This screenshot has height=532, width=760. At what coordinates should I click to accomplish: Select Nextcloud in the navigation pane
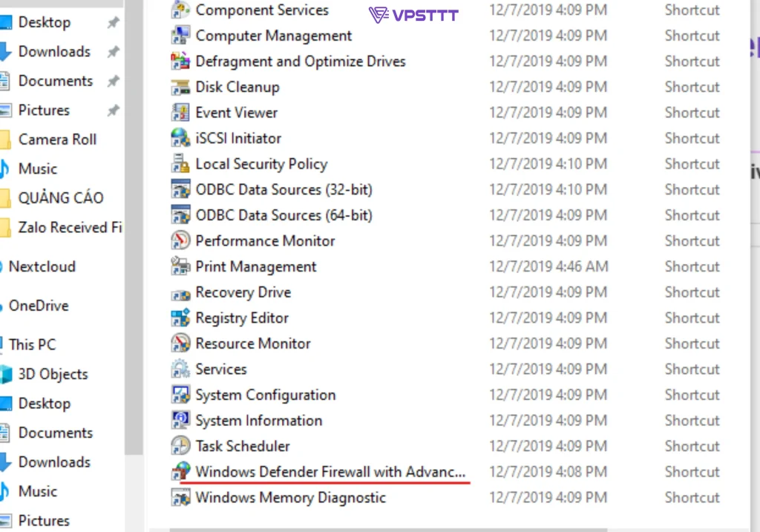42,266
